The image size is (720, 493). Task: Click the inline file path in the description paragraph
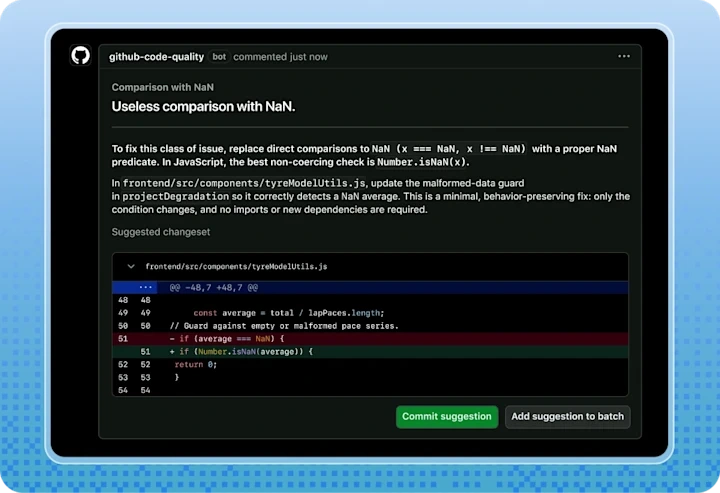coord(244,183)
